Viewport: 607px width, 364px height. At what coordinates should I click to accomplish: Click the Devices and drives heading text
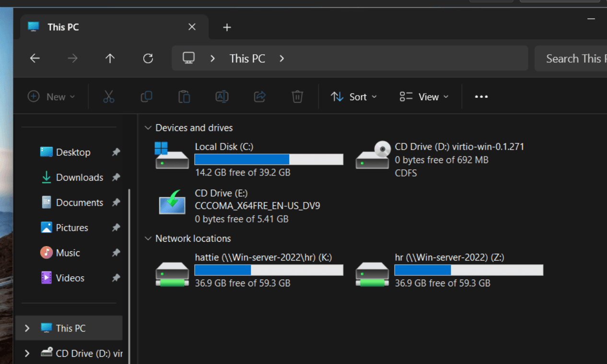coord(194,128)
